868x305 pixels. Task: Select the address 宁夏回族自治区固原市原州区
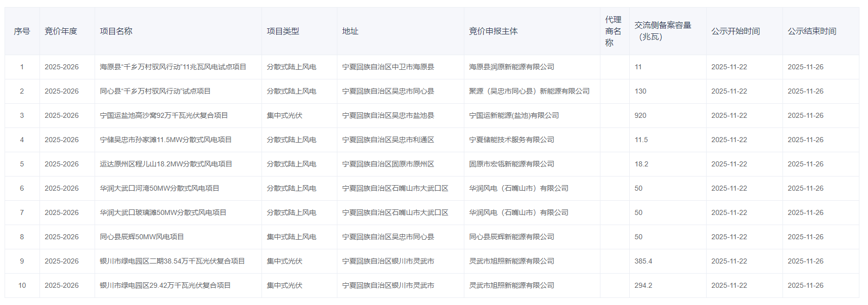coord(388,164)
